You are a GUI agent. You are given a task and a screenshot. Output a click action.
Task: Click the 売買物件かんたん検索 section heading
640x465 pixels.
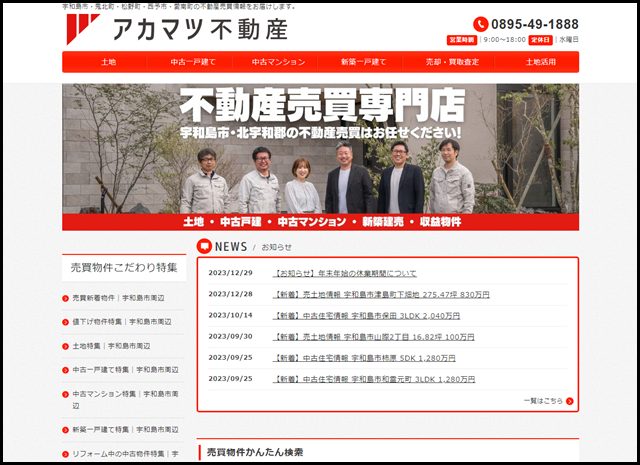click(255, 452)
